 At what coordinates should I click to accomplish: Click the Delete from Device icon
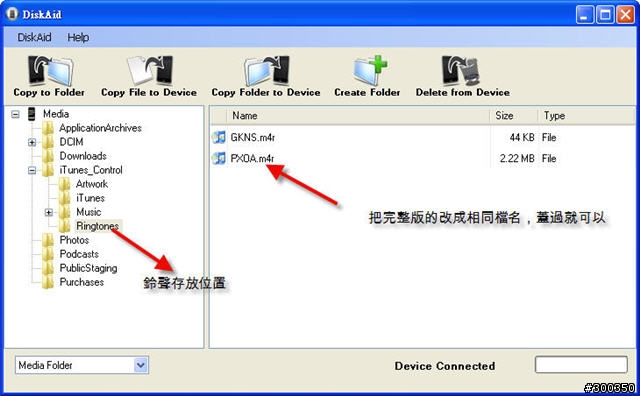(460, 71)
